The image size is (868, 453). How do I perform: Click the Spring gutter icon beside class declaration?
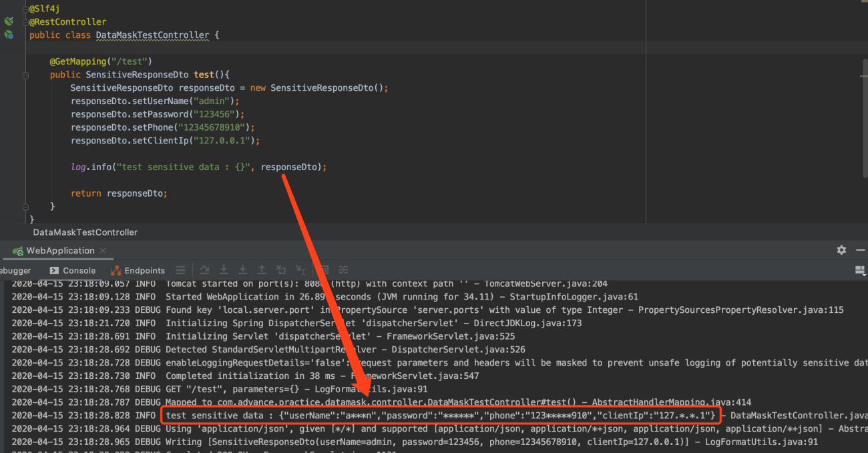click(9, 35)
